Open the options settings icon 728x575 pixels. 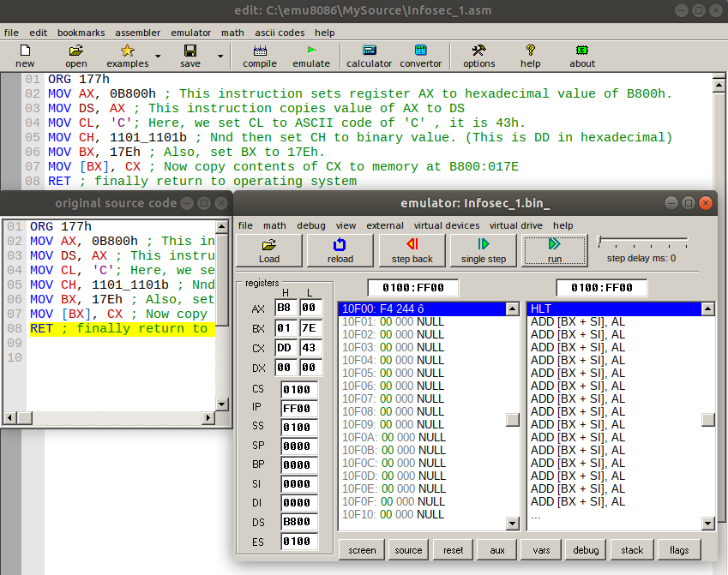(x=478, y=56)
